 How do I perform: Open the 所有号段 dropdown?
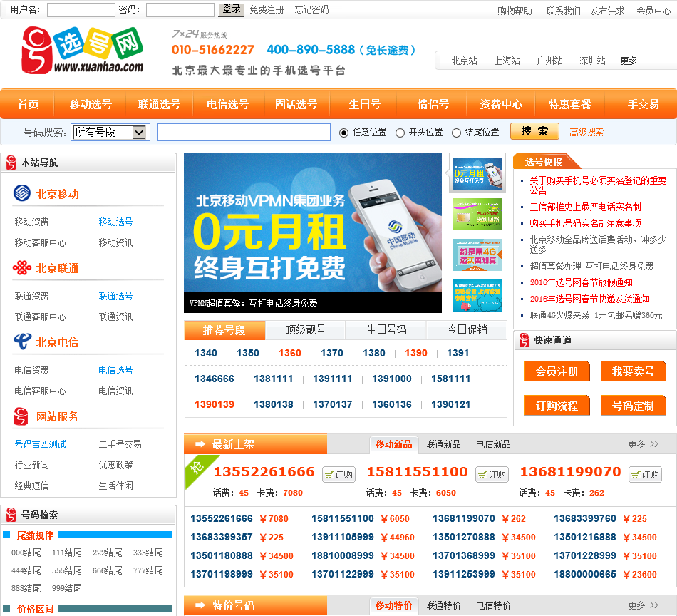click(110, 132)
